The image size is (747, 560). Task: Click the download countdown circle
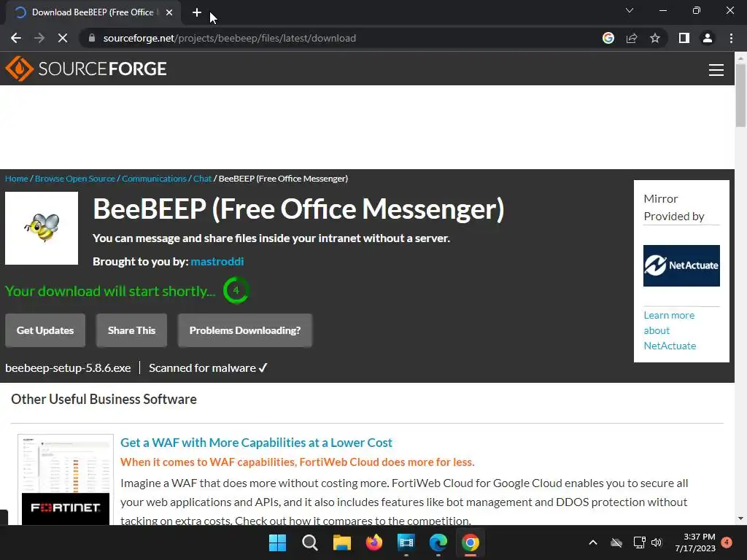coord(236,290)
